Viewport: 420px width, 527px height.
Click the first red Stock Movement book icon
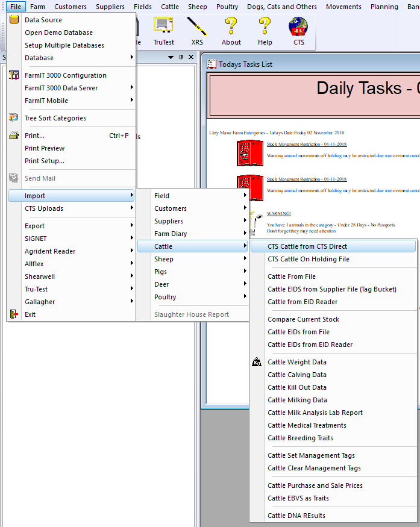(x=250, y=153)
